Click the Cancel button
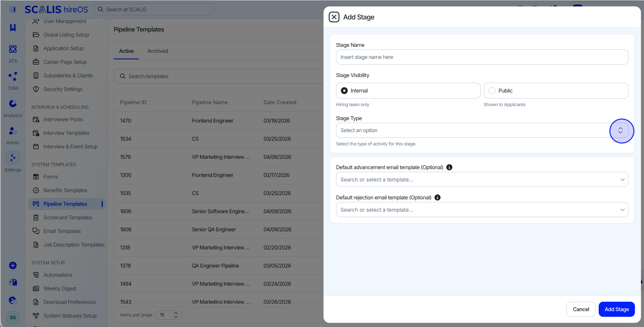644x327 pixels. [581, 309]
